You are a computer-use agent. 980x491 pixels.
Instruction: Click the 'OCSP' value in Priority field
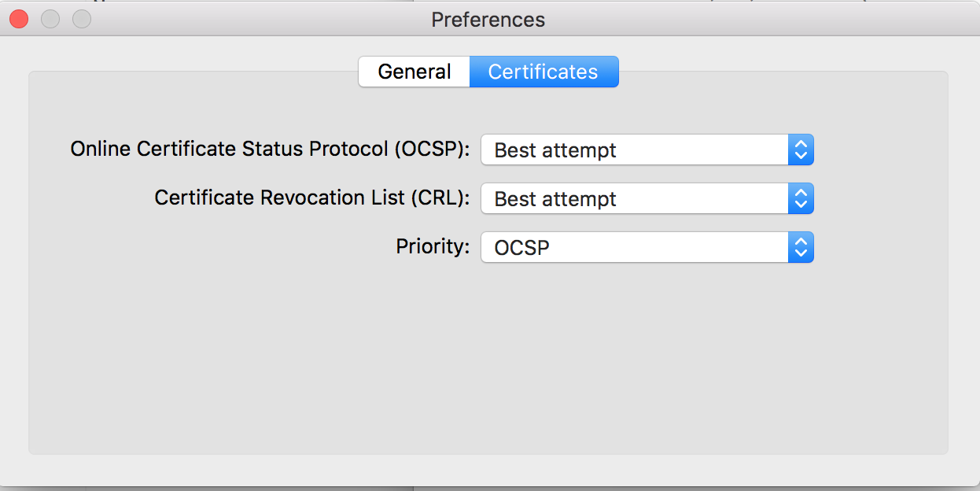[x=521, y=248]
